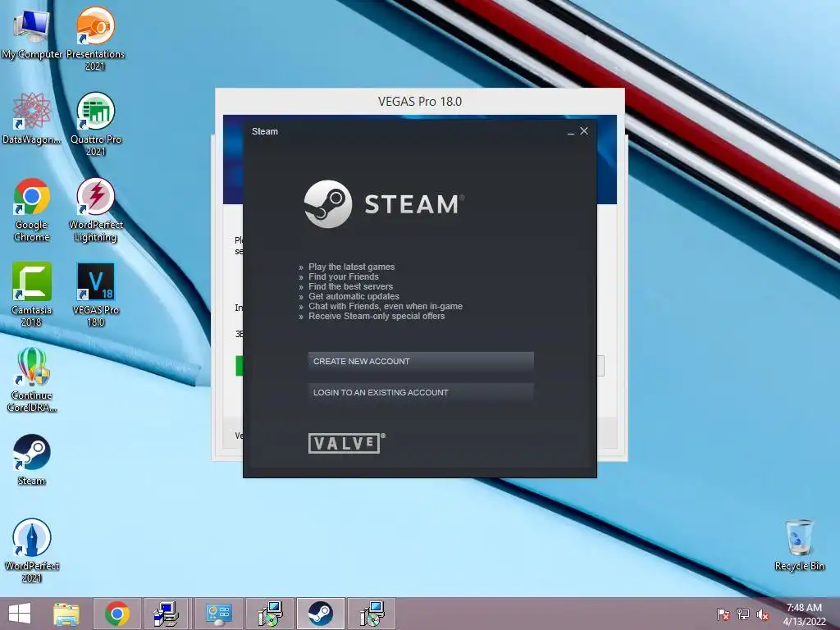This screenshot has width=840, height=630.
Task: Select the WordPerfect Lightning desktop icon
Action: point(96,209)
